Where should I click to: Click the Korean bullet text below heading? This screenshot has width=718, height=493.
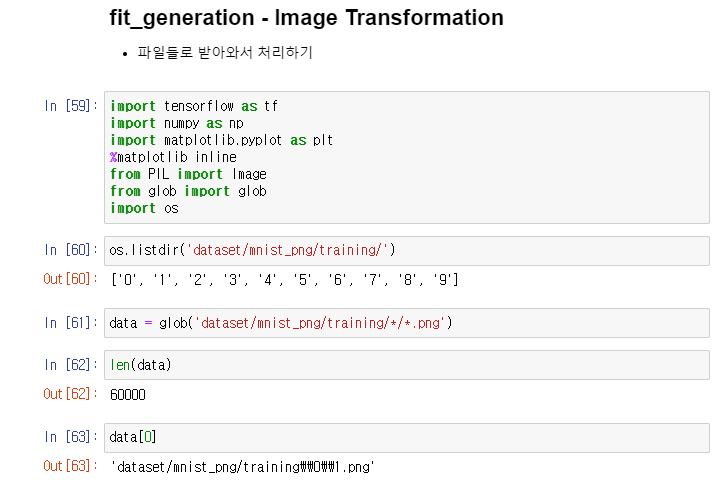(225, 52)
